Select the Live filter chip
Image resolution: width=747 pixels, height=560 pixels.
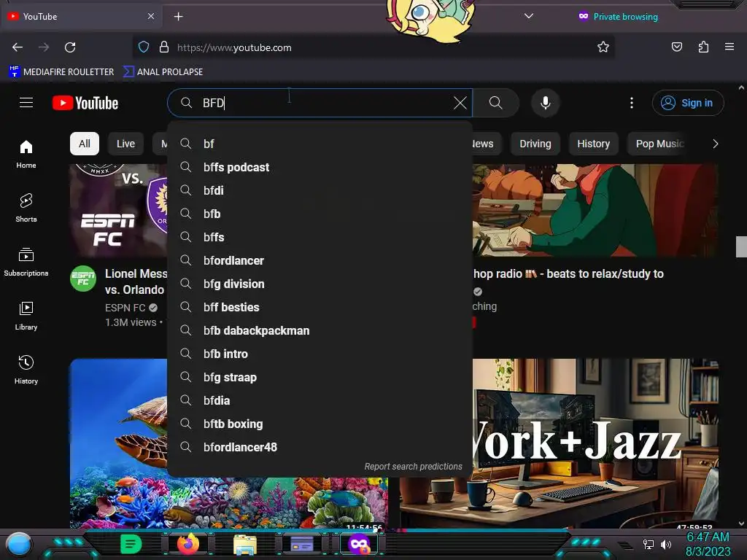(x=125, y=144)
